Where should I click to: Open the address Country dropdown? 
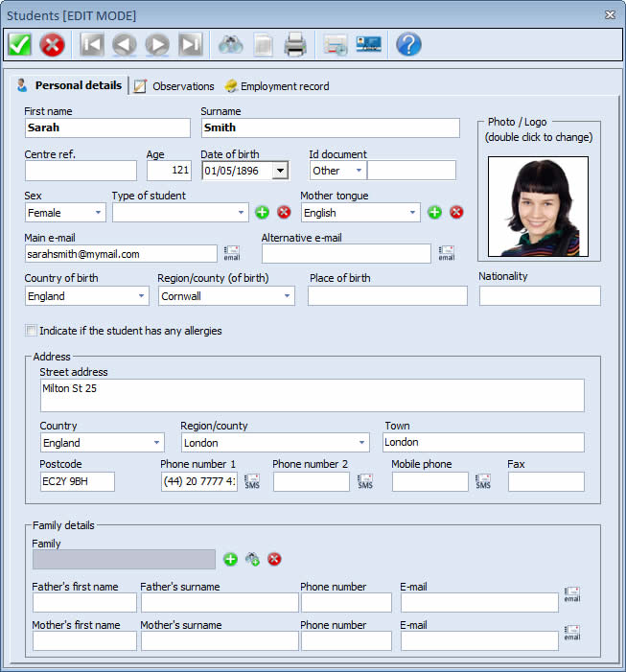(157, 443)
